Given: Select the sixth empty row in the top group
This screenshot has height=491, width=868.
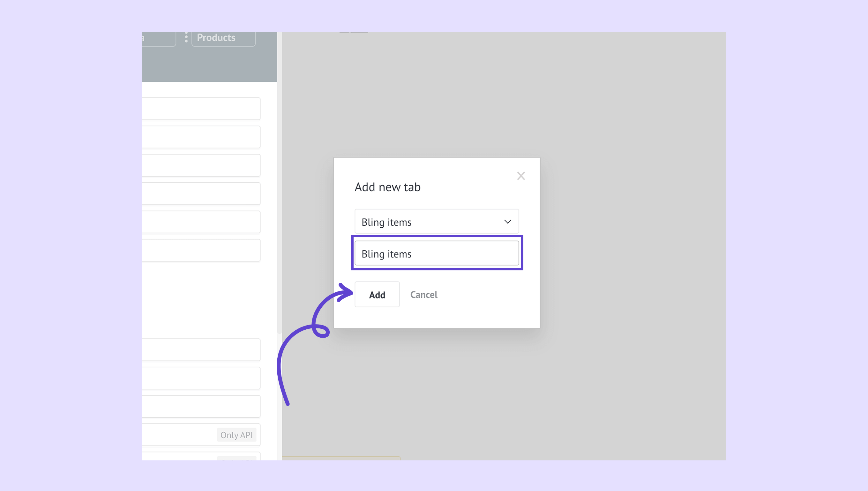Looking at the screenshot, I should tap(200, 250).
